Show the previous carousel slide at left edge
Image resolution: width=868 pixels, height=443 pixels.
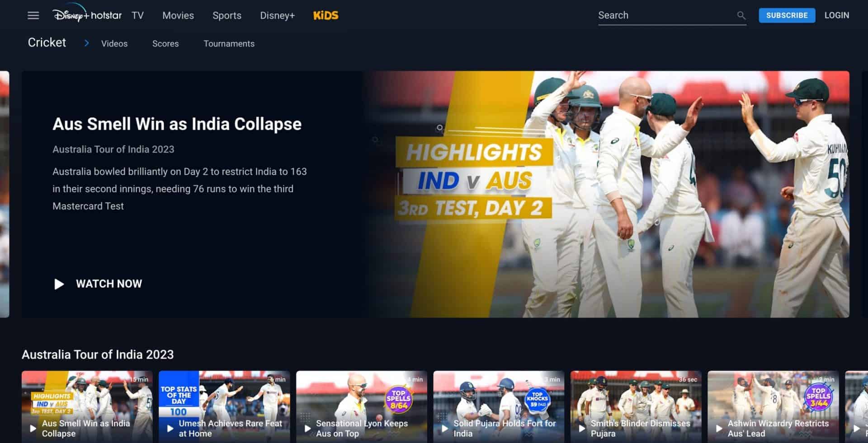point(5,194)
